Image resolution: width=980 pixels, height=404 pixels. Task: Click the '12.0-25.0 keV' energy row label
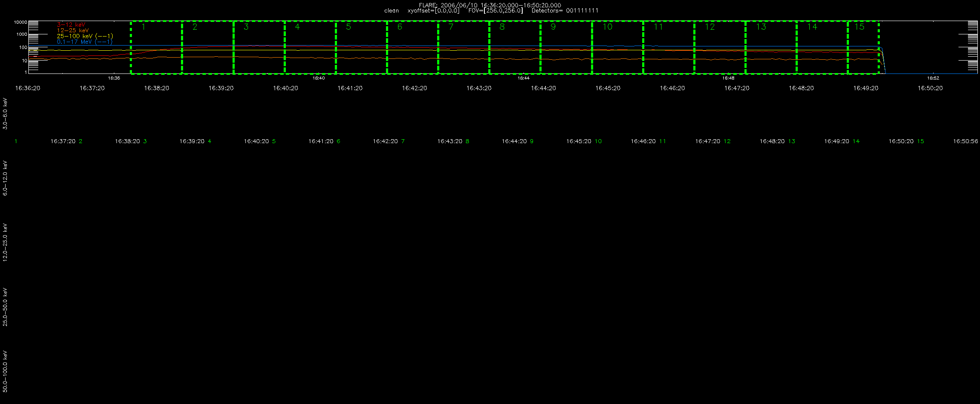point(5,242)
